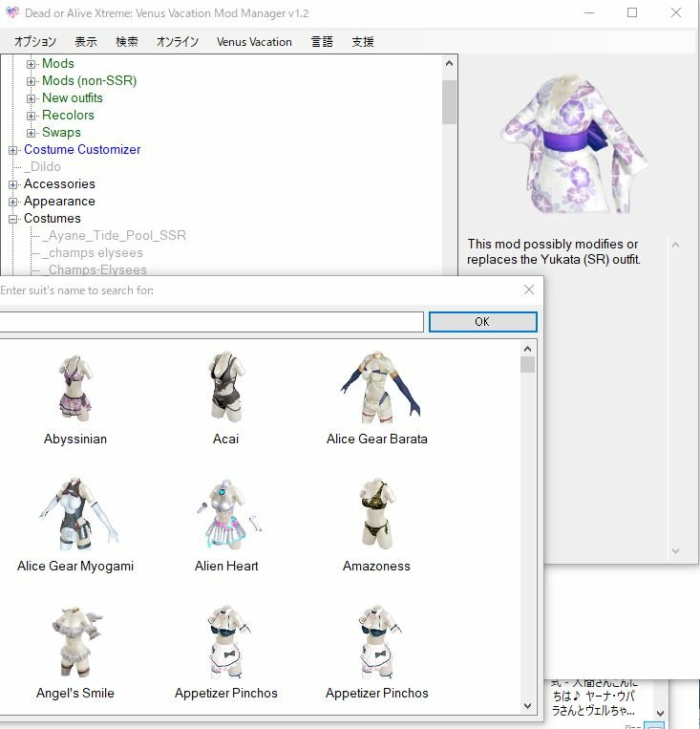This screenshot has width=700, height=729.
Task: Click the mod tree scrollbar up arrow
Action: click(x=449, y=63)
